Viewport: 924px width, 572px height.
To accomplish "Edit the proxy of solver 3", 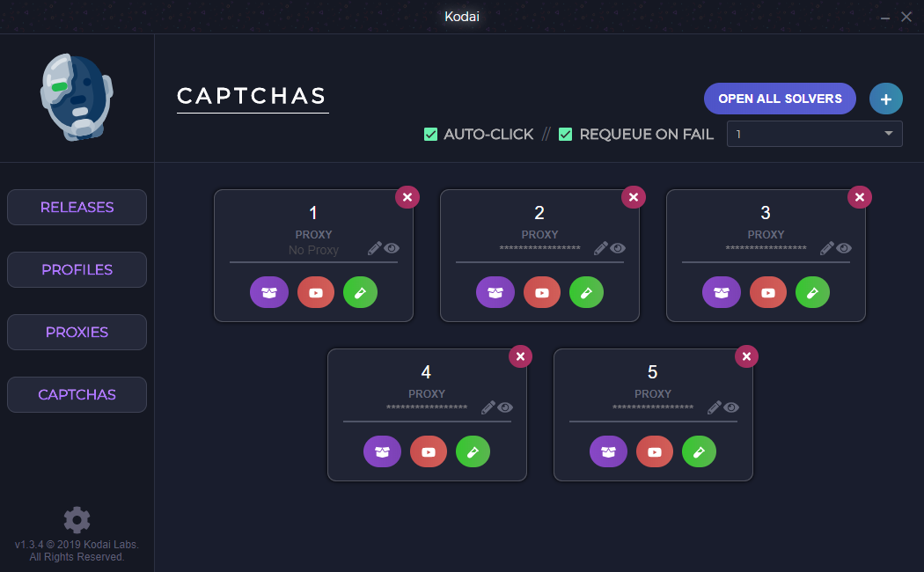I will tap(827, 248).
